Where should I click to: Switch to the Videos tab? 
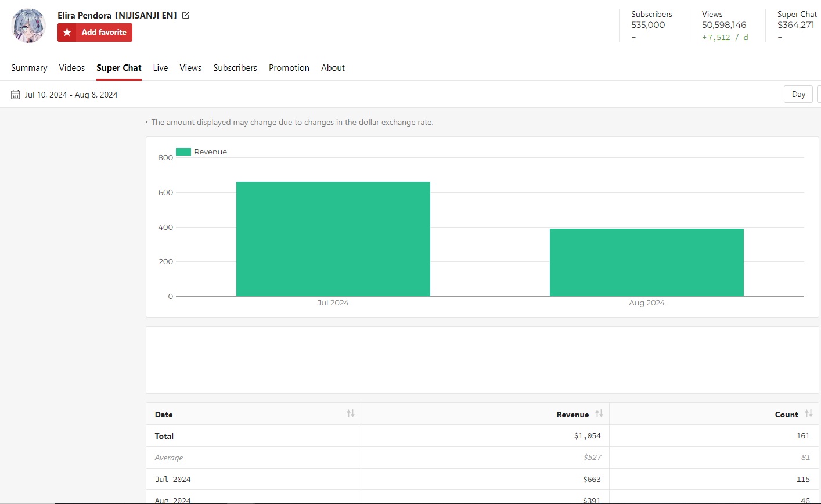coord(72,68)
